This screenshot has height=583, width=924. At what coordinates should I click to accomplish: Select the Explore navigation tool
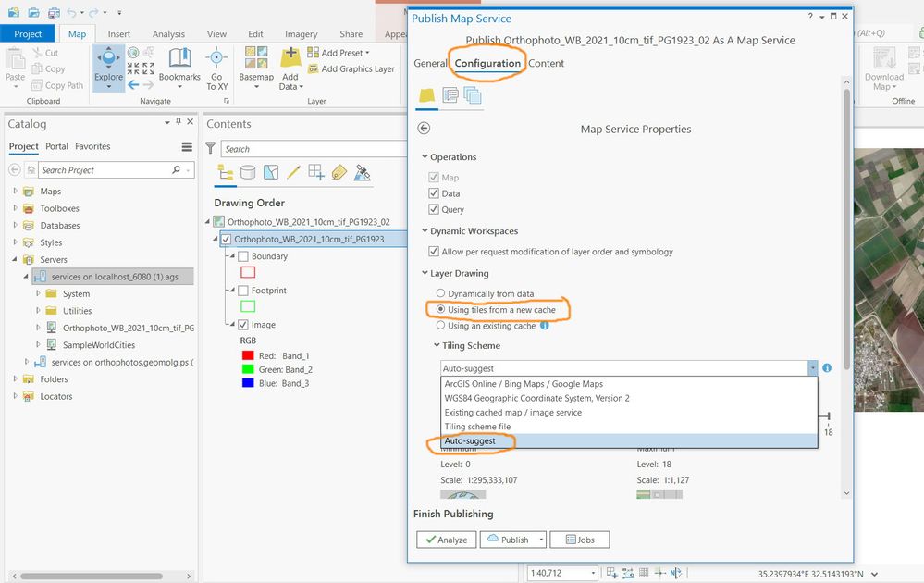(x=108, y=68)
